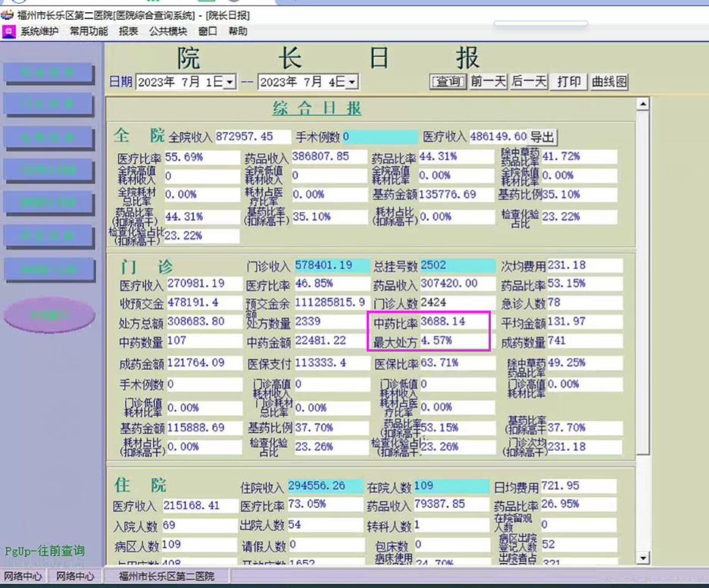This screenshot has width=709, height=588.
Task: Click 基药金额 value 135776.69
Action: [x=456, y=195]
